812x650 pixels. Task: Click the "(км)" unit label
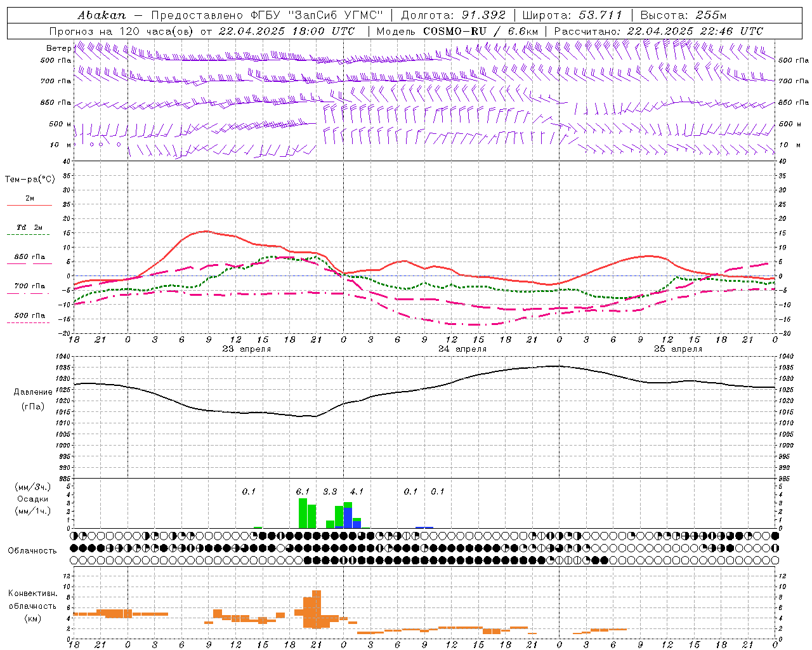[33, 618]
